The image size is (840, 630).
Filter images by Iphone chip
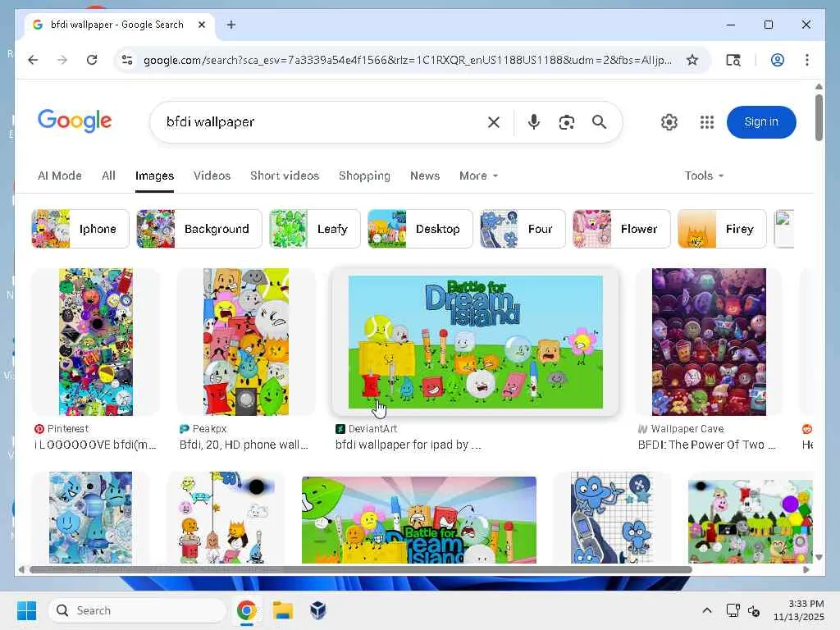[x=80, y=229]
